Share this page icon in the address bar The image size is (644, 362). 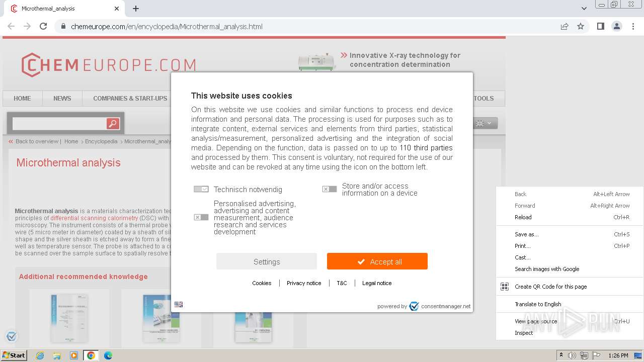coord(565,26)
